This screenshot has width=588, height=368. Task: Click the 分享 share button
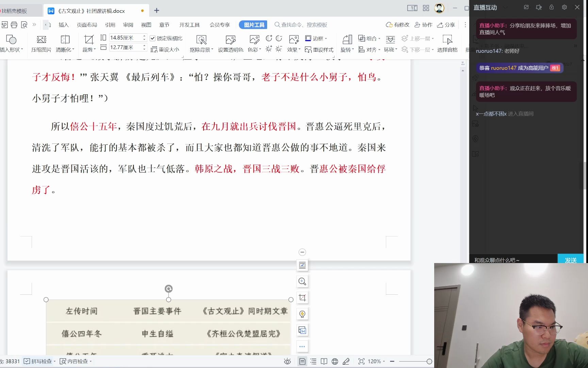(x=446, y=25)
